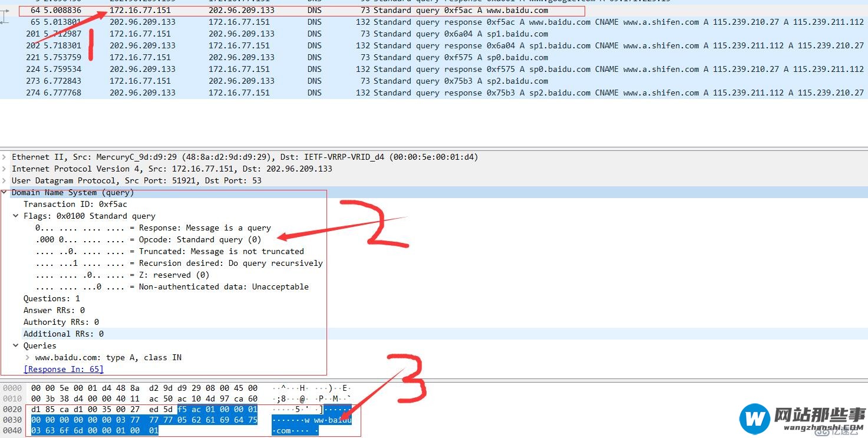Select Recursion desired: Do query recursively

(179, 263)
